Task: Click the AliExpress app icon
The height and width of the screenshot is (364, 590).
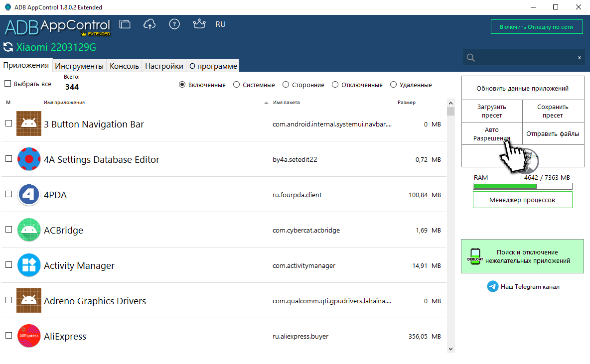Action: [29, 336]
